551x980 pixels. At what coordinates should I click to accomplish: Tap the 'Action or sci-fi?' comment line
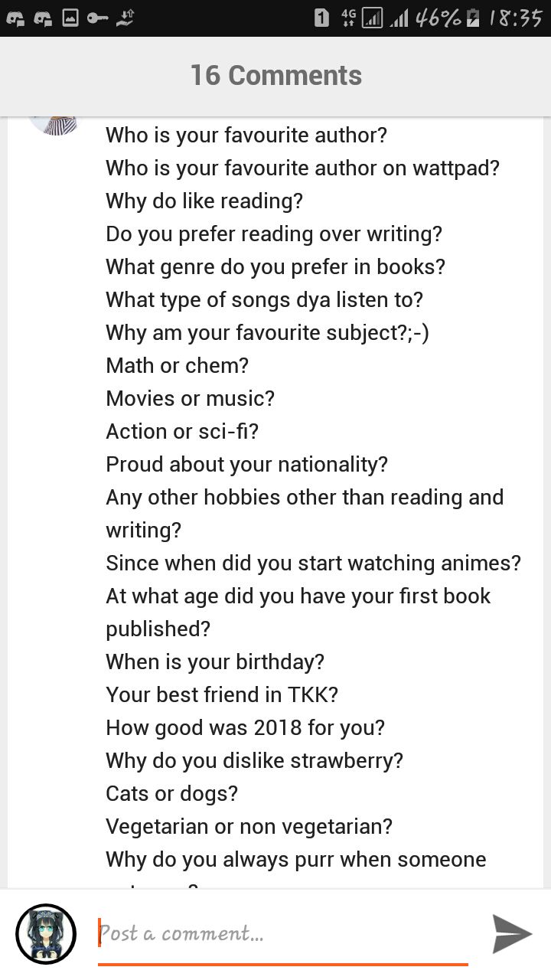[182, 432]
